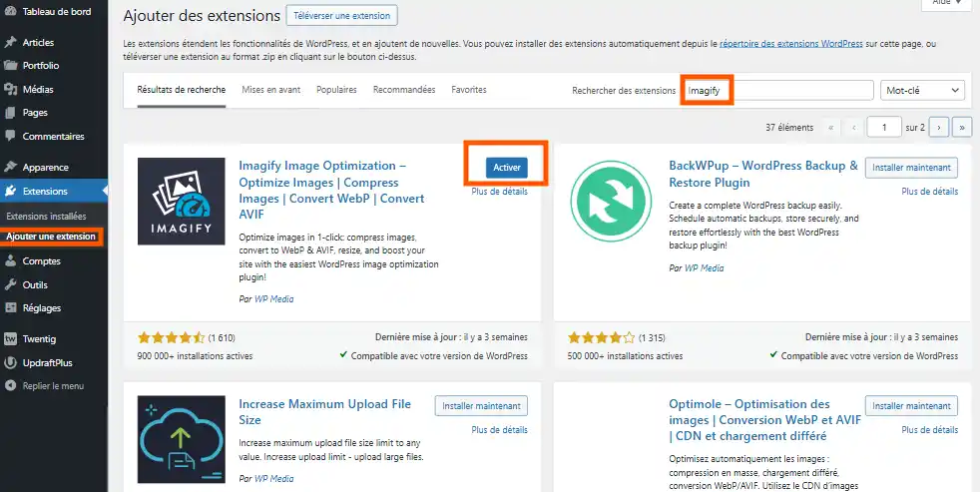Install BackWPup with Installer maintenant
Screen dimensions: 980x492
pos(911,168)
